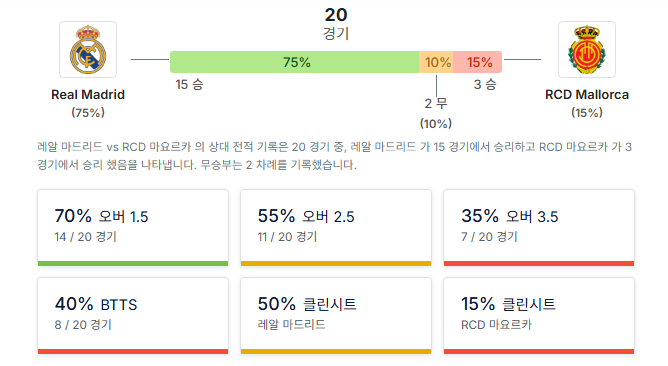Viewport: 668px width, 366px height.
Task: Click the 15 승 label under bar
Action: [189, 84]
